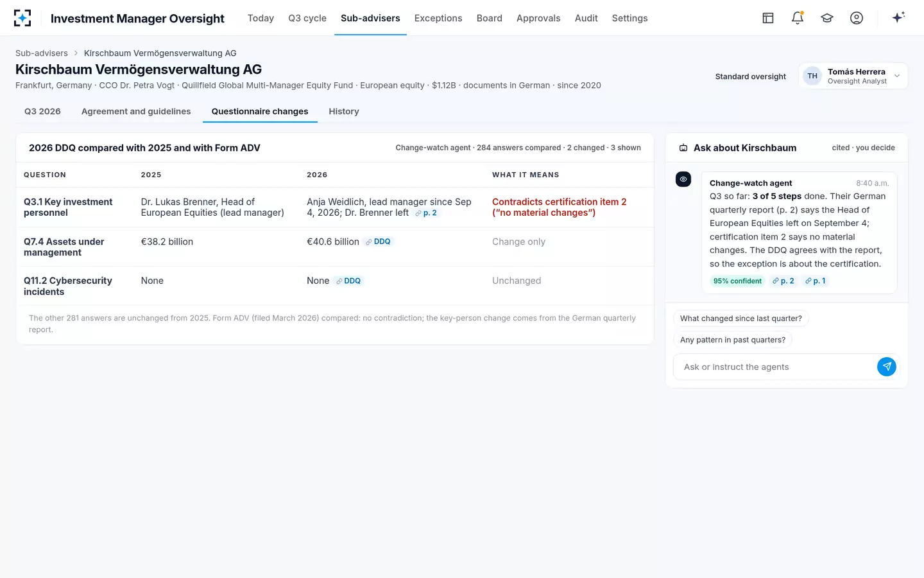Open the Q3 cycle menu
Image resolution: width=924 pixels, height=578 pixels.
[x=307, y=18]
